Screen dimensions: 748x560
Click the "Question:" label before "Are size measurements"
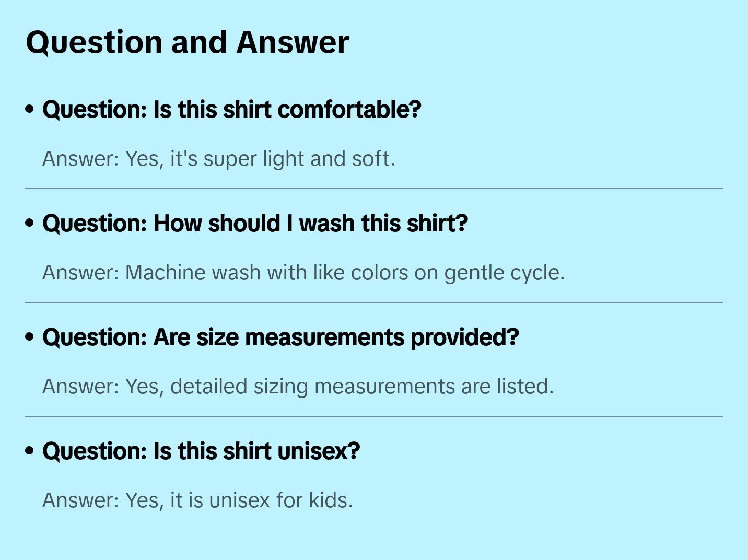95,337
